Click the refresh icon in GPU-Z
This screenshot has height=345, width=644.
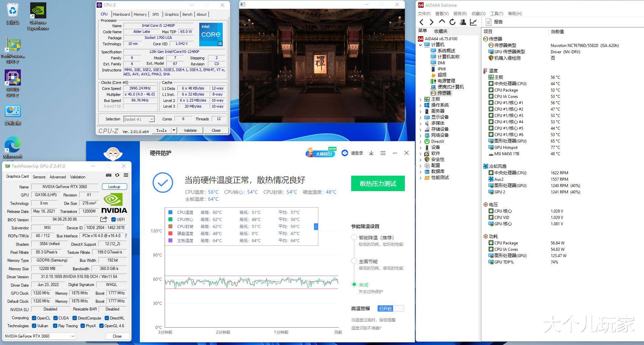(117, 175)
